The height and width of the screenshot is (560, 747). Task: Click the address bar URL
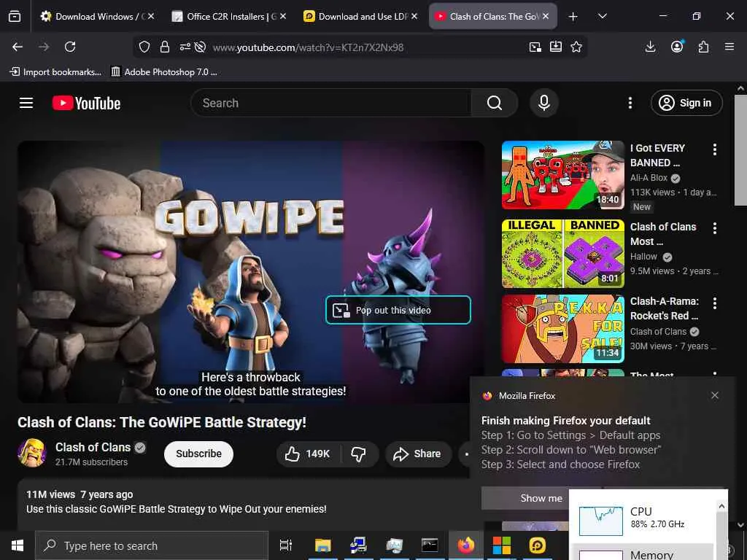308,47
